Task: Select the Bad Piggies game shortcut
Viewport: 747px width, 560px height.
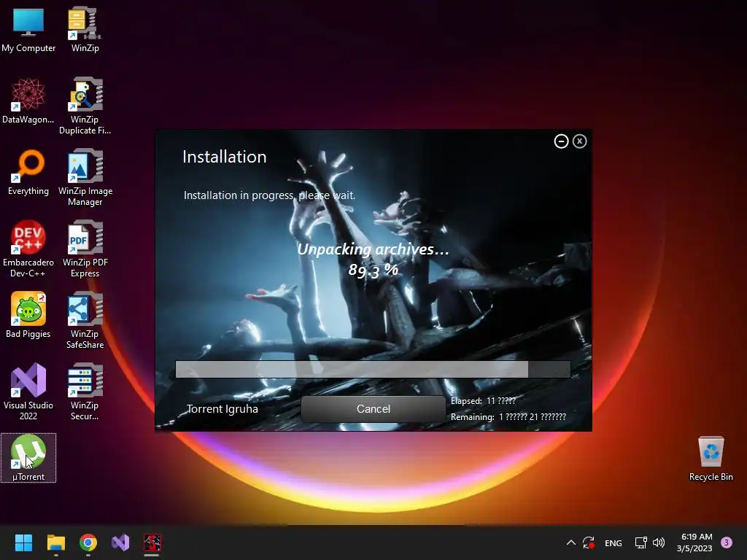Action: 28,315
